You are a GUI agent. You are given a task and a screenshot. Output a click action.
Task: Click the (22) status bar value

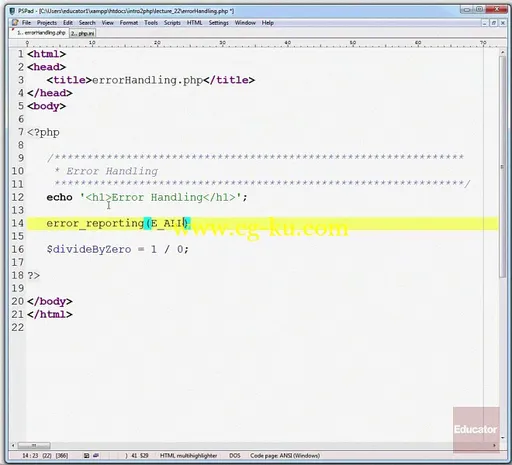coord(47,456)
